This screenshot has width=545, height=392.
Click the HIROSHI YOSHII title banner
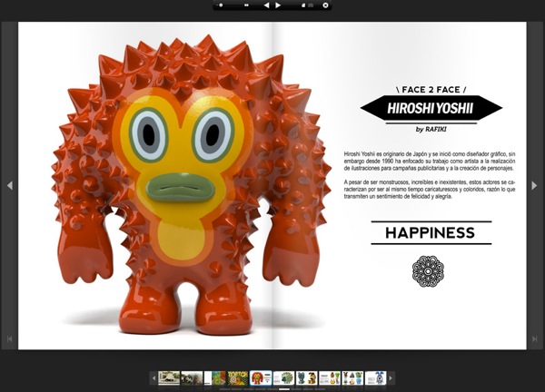[431, 108]
